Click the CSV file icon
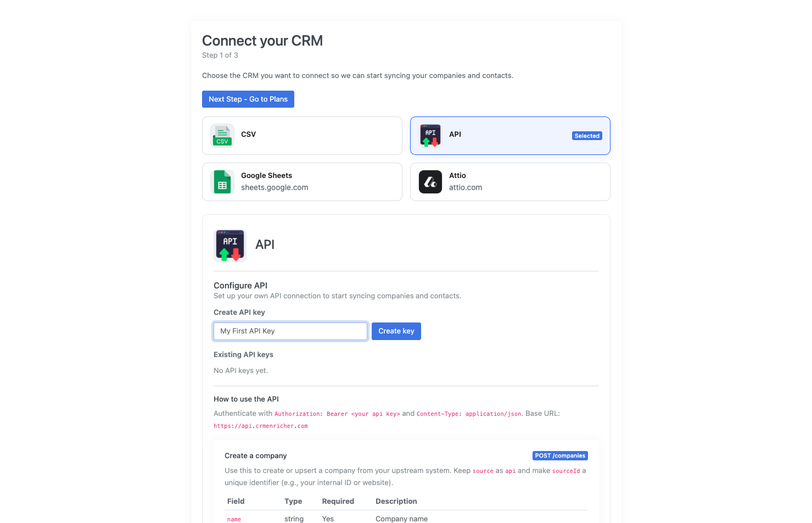The height and width of the screenshot is (523, 812). (222, 136)
